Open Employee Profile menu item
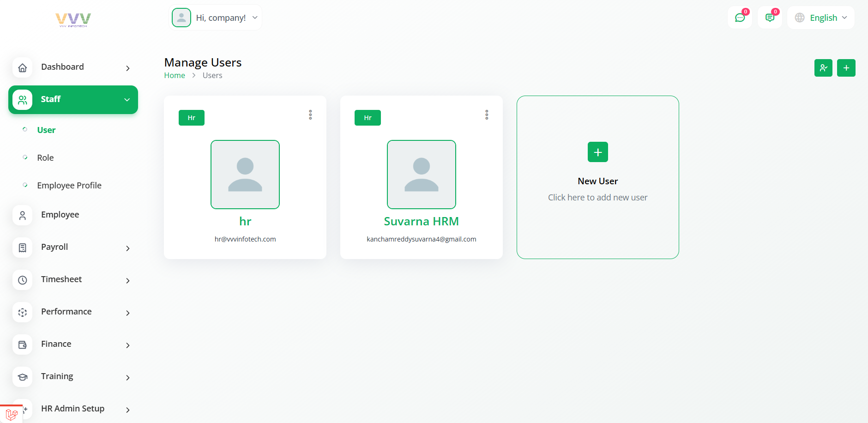Viewport: 868px width, 423px height. [69, 186]
